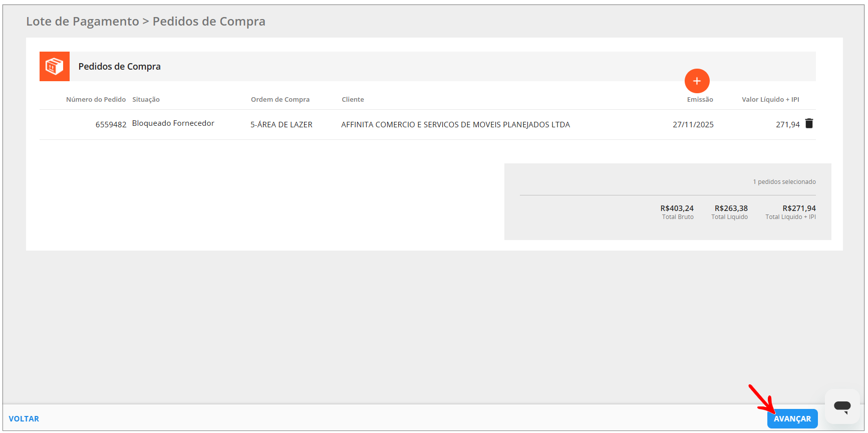Click the Total Bruto R$403,24 amount

677,208
